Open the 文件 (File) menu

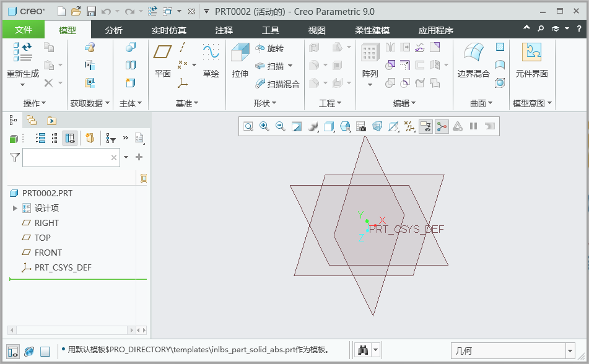click(24, 30)
